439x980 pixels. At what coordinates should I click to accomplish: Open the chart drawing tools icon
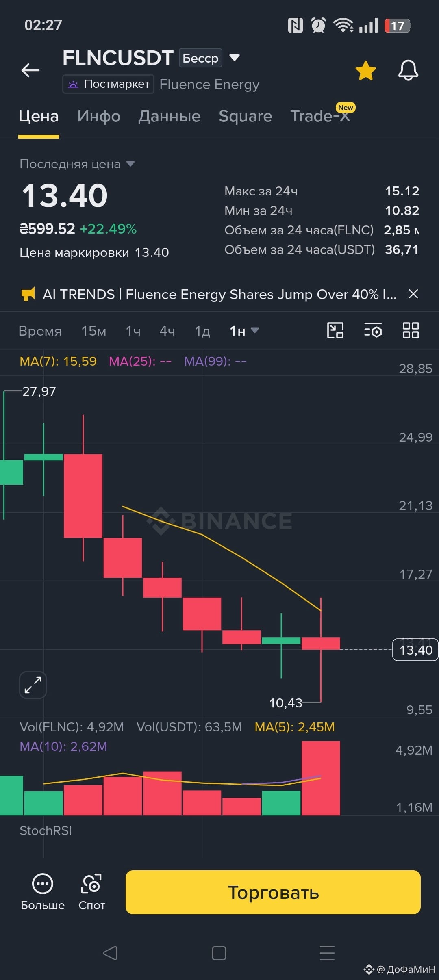[x=335, y=330]
